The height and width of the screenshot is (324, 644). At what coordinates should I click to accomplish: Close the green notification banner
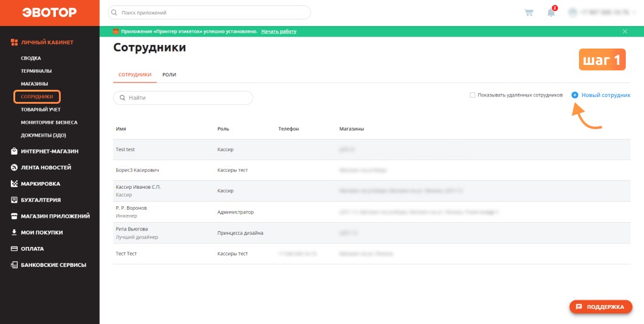point(625,32)
